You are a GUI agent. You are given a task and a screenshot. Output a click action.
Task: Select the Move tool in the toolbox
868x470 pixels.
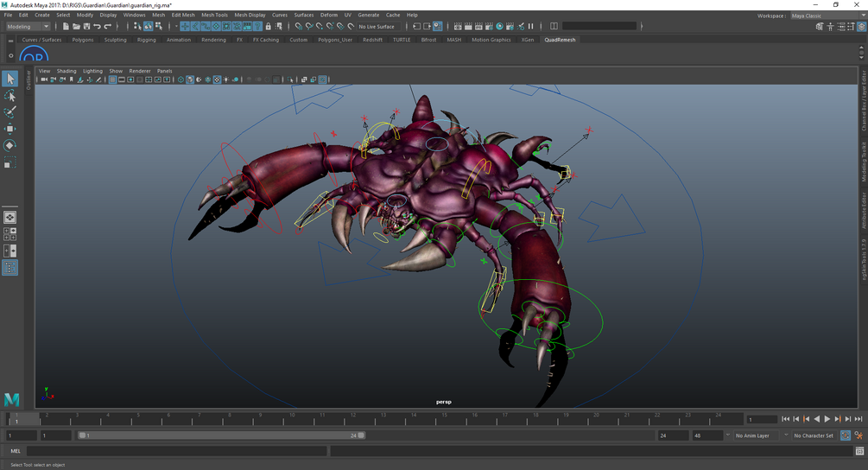10,129
